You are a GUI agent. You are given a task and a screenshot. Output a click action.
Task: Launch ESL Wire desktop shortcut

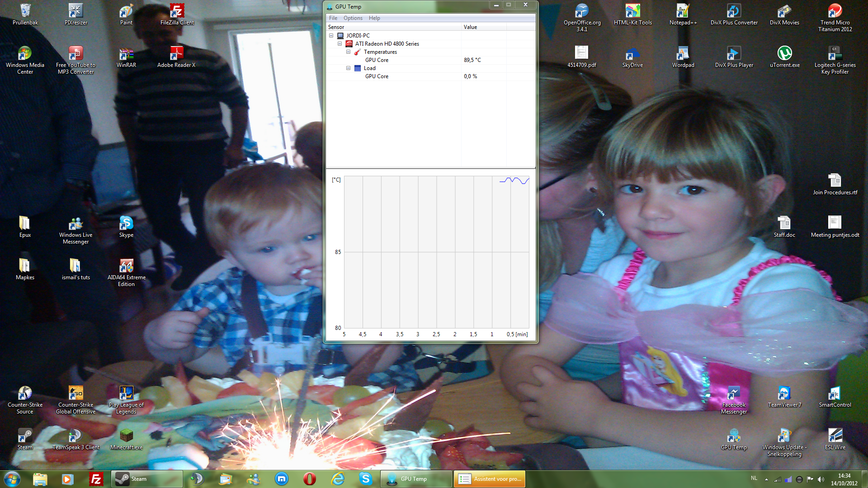835,439
